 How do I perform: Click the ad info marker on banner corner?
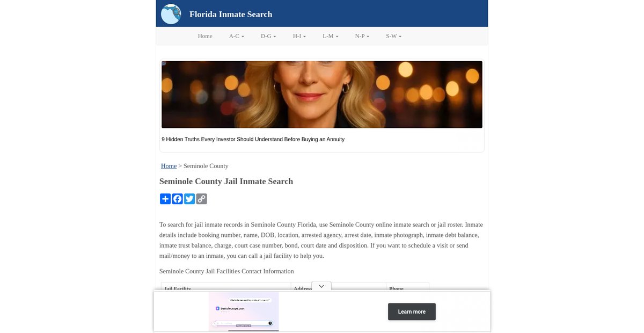tap(164, 63)
